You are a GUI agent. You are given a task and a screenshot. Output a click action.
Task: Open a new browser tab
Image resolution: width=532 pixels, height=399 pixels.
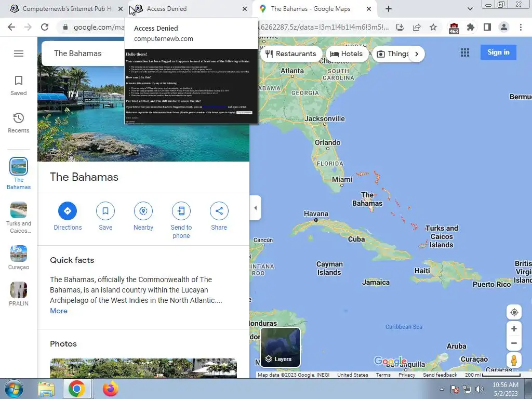389,9
